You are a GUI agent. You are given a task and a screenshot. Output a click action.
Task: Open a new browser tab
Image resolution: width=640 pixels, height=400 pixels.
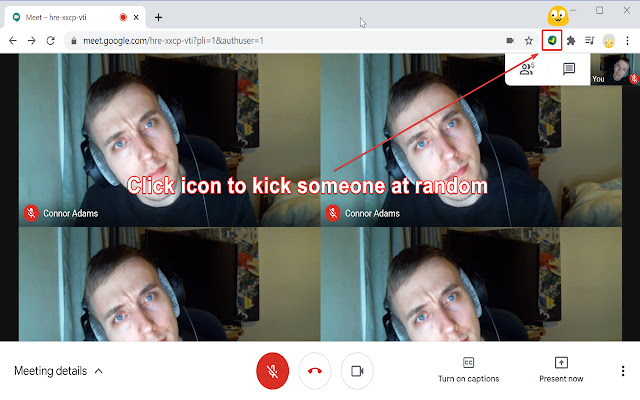click(x=158, y=17)
